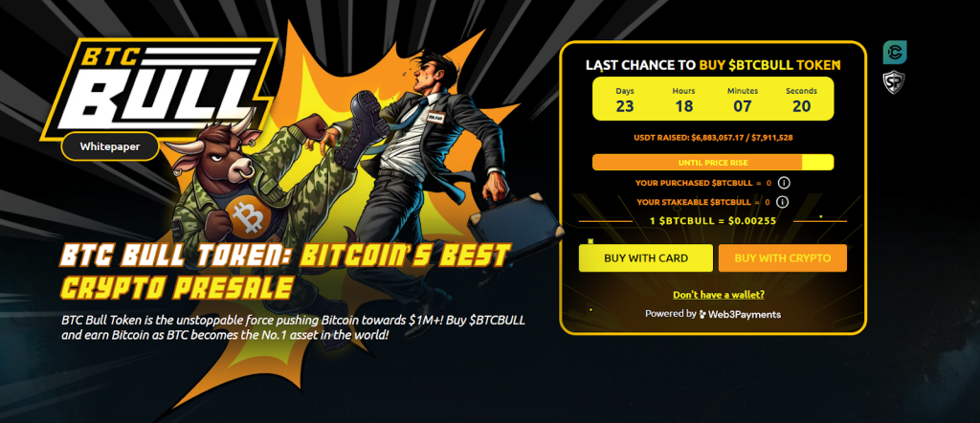
Task: Click the Hours countdown value
Action: [683, 106]
